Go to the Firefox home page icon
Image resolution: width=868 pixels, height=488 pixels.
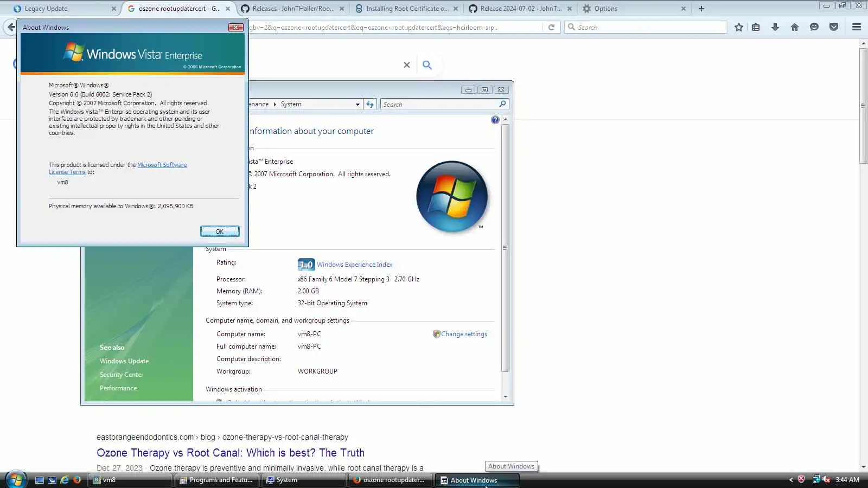795,27
